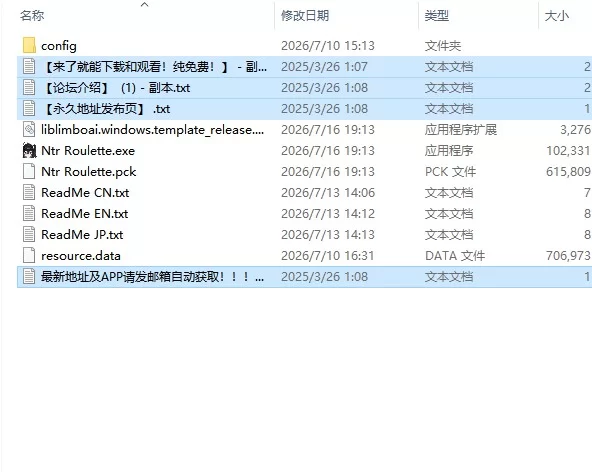Sort by the 修改日期 column header

305,16
